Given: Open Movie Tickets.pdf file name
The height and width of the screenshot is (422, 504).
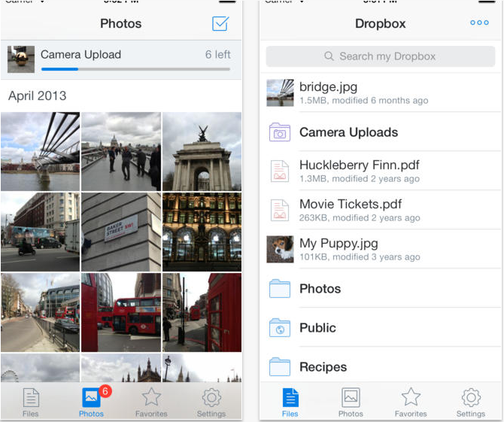Looking at the screenshot, I should pos(351,204).
